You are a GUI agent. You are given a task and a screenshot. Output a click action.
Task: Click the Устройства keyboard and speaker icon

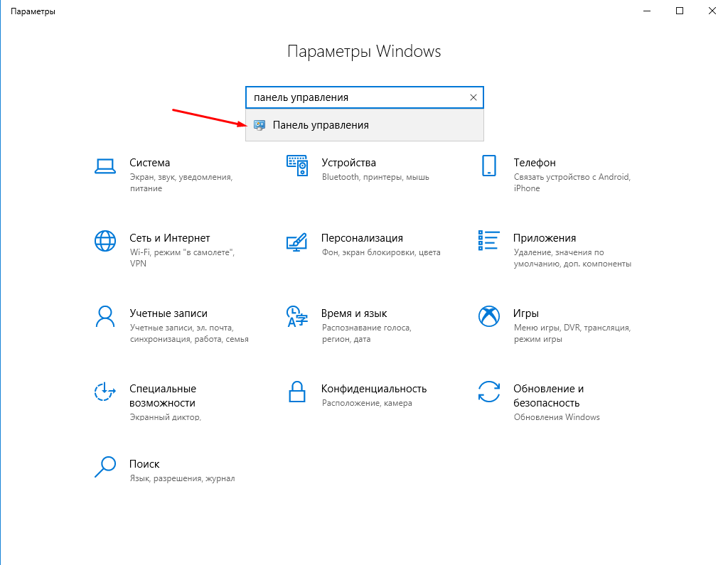click(x=297, y=166)
